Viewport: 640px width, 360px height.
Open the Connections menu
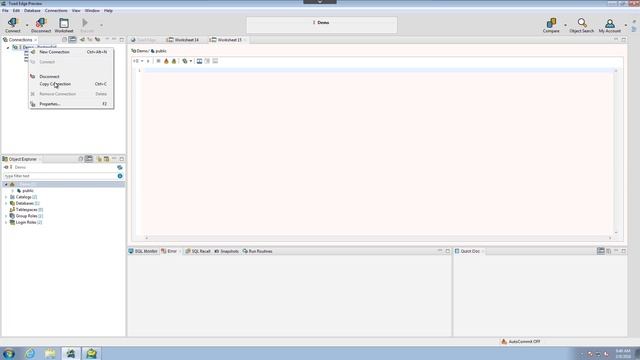click(x=56, y=11)
